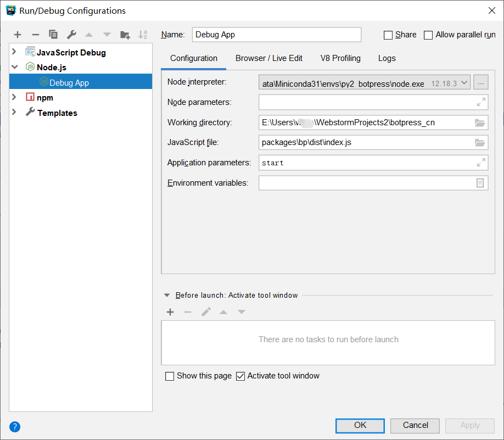Viewport: 504px width, 440px height.
Task: Confirm with the OK button
Action: click(x=360, y=426)
